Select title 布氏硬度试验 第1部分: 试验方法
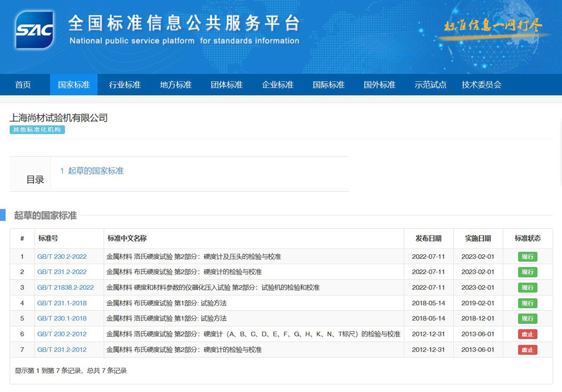 click(x=167, y=303)
